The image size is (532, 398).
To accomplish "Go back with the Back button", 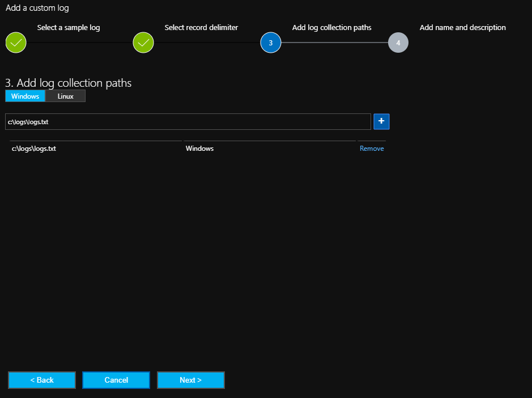I will click(x=42, y=380).
